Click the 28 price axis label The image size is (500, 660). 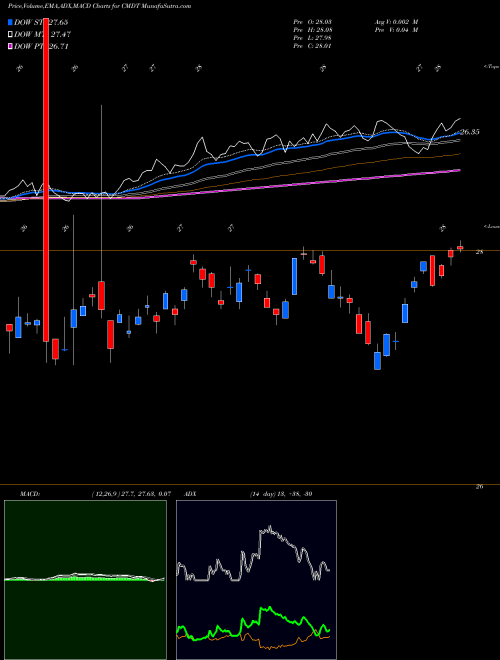(479, 252)
